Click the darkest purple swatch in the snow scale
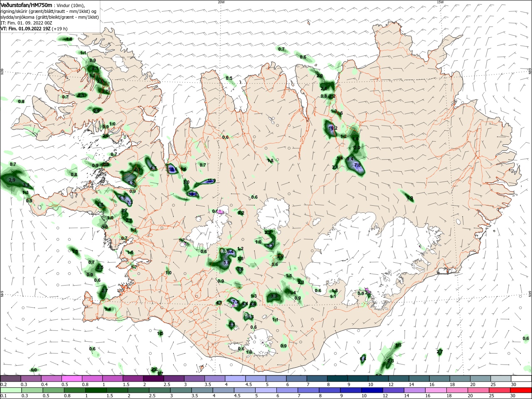 coord(153,379)
